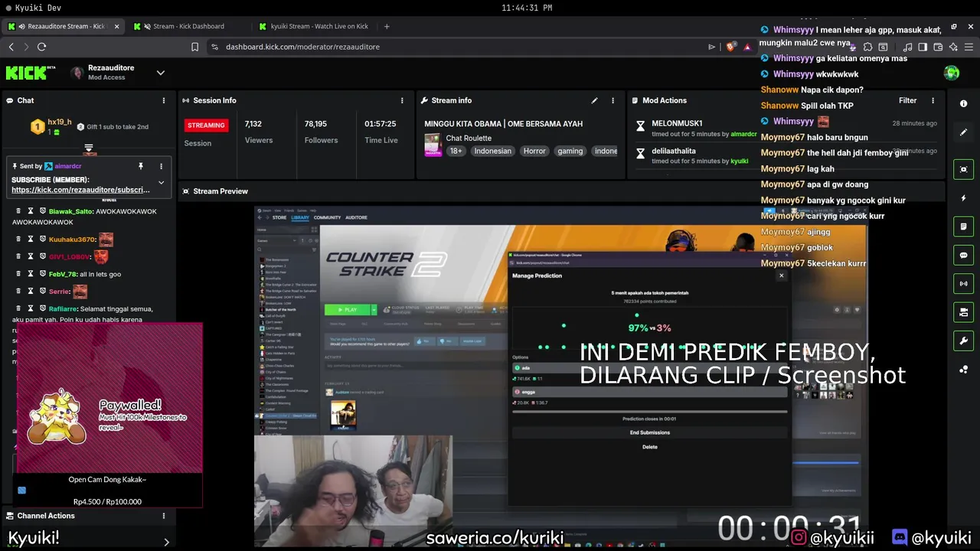980x551 pixels.
Task: Edit stream info with the pencil icon
Action: point(594,100)
